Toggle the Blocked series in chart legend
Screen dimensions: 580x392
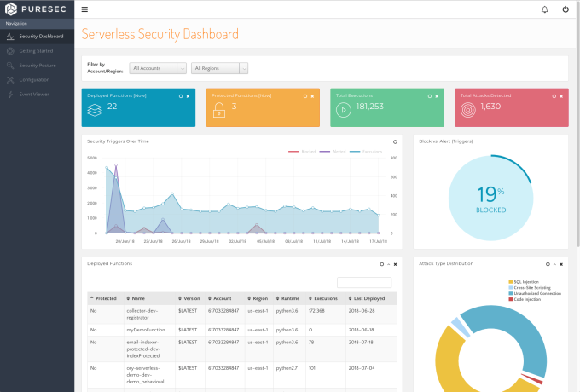point(302,152)
